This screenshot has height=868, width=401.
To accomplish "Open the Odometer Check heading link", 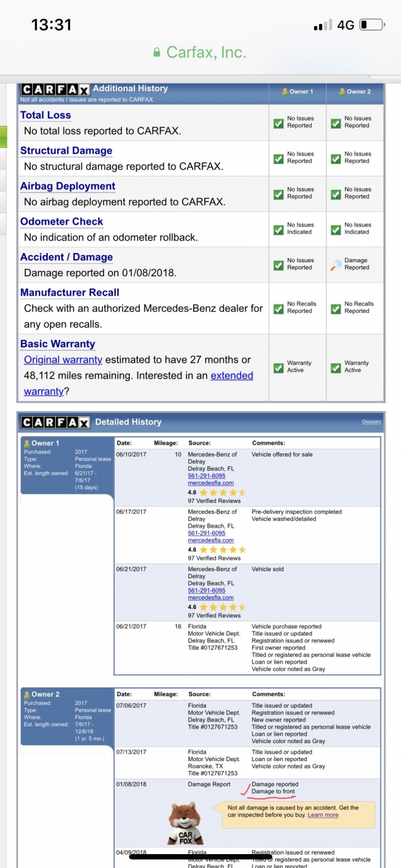I will click(x=62, y=222).
